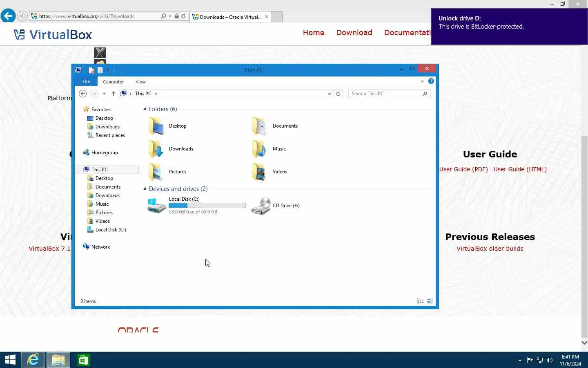Open the Computer ribbon tab
Screen dimensions: 588x368
point(113,82)
